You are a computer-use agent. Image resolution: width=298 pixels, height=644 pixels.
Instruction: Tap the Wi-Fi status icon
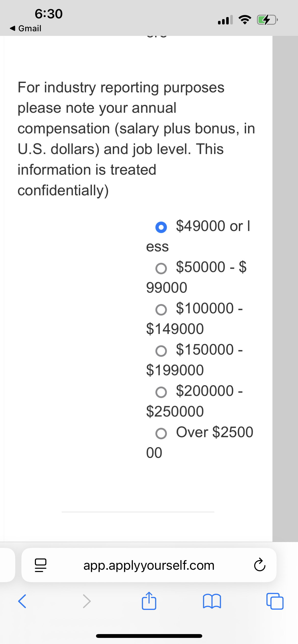pyautogui.click(x=245, y=20)
